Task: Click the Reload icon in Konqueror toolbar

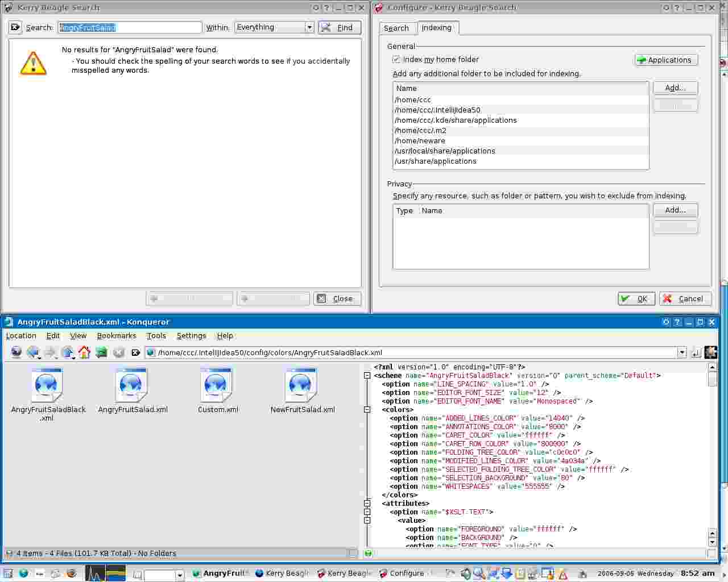Action: (101, 352)
